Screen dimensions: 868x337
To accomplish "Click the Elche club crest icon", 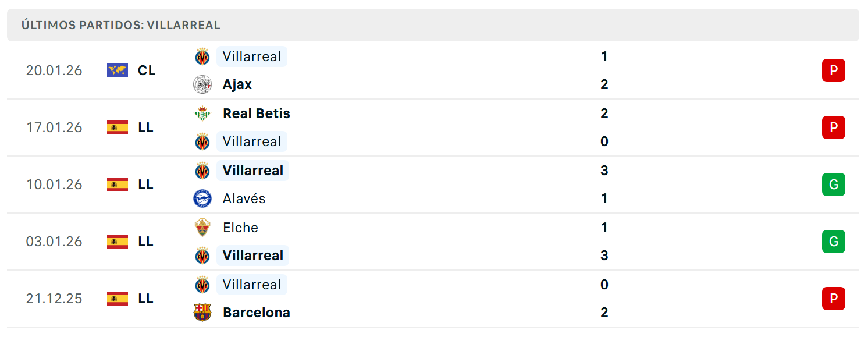I will point(202,227).
